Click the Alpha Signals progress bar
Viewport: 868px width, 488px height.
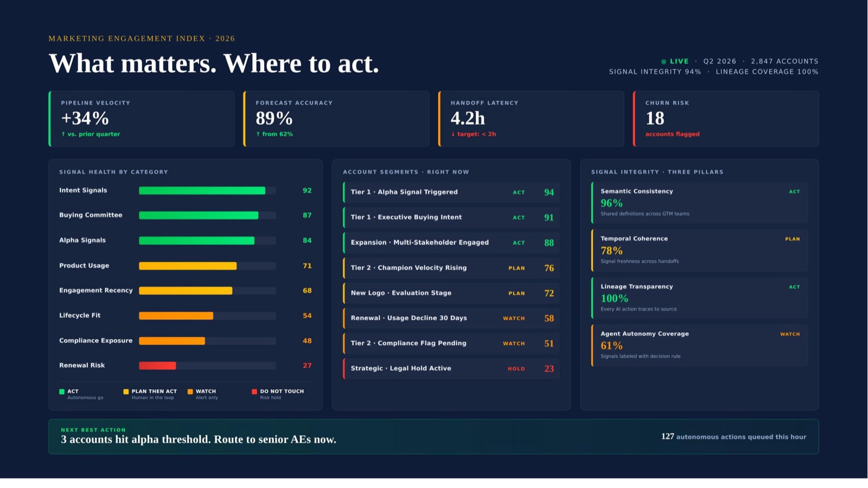pyautogui.click(x=207, y=240)
